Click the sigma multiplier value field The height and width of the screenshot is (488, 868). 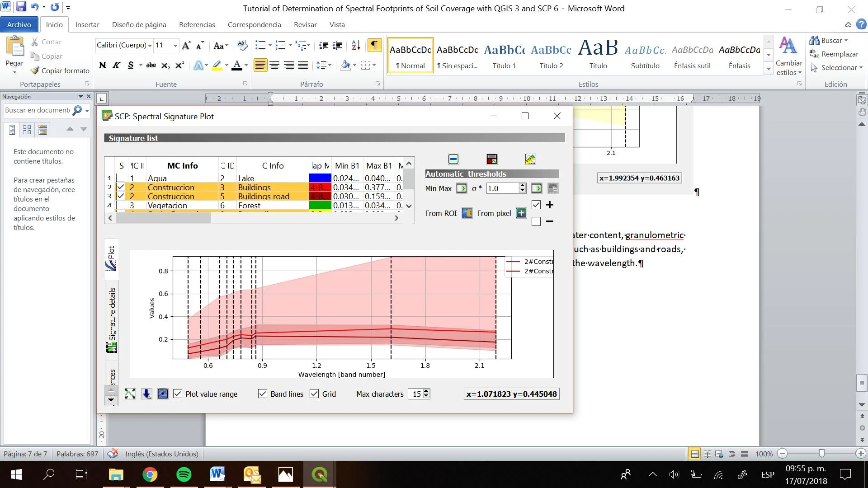pos(502,188)
